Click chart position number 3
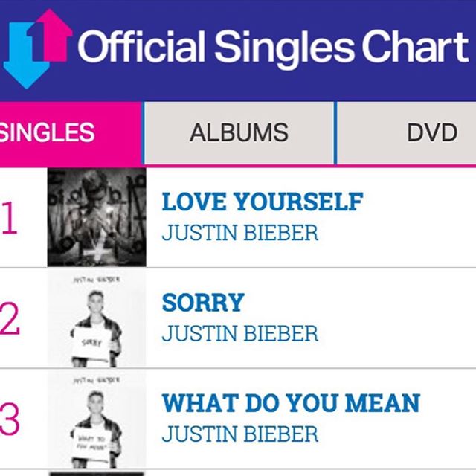 (x=10, y=419)
